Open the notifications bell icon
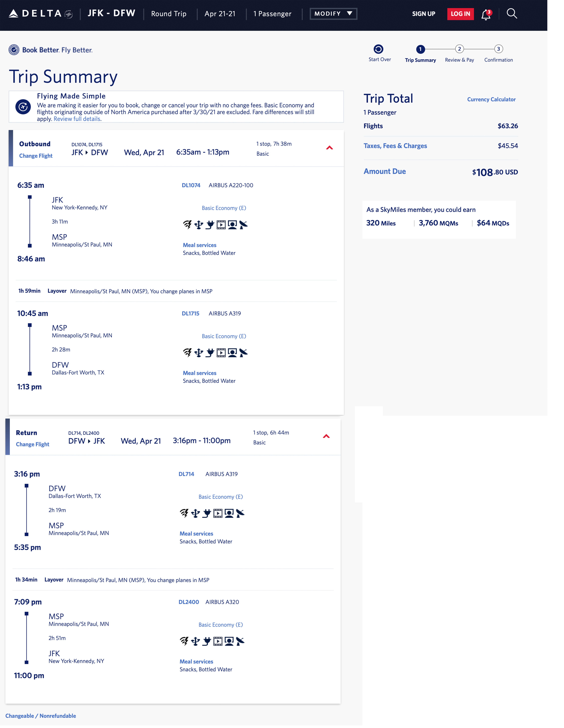The width and height of the screenshot is (564, 728). click(x=486, y=14)
